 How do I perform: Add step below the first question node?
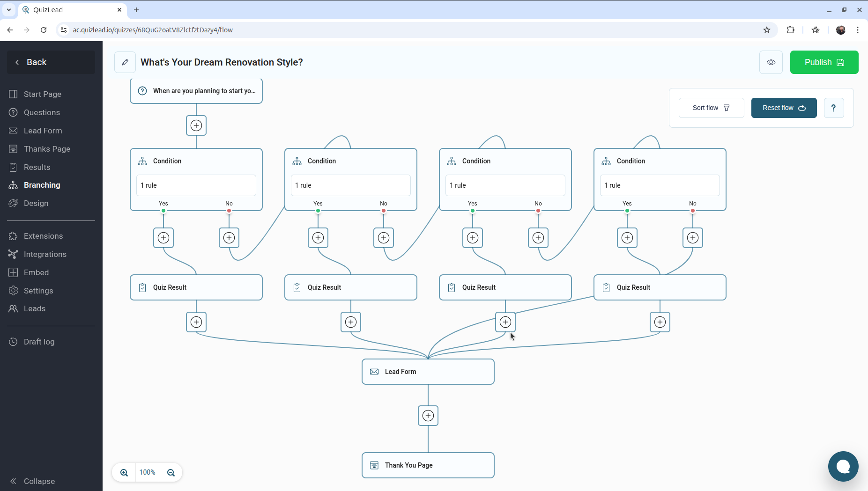[196, 125]
